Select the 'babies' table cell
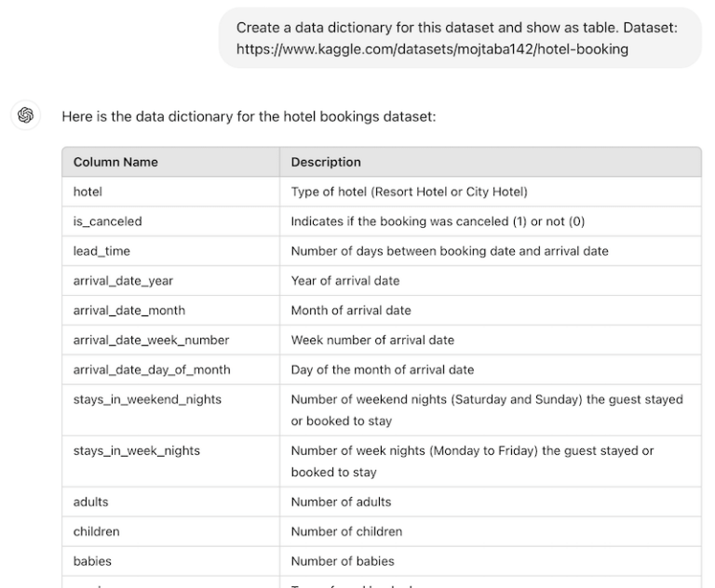This screenshot has height=588, width=715. (x=93, y=561)
